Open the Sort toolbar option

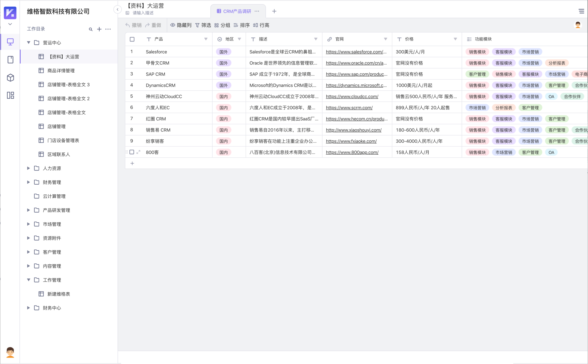pos(242,25)
